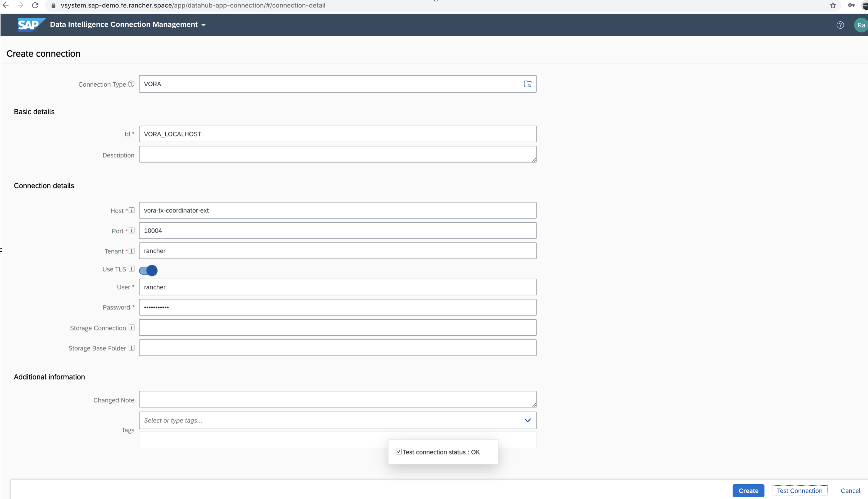Click the Storage Base Folder info icon

point(131,348)
